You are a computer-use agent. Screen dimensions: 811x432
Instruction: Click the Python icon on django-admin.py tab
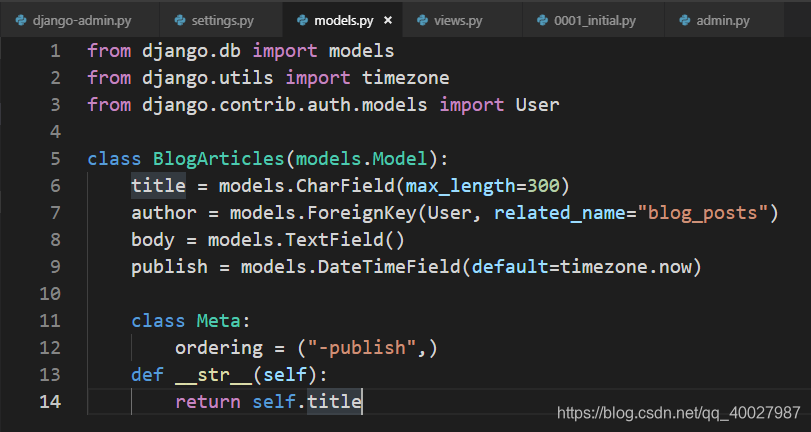(x=21, y=21)
